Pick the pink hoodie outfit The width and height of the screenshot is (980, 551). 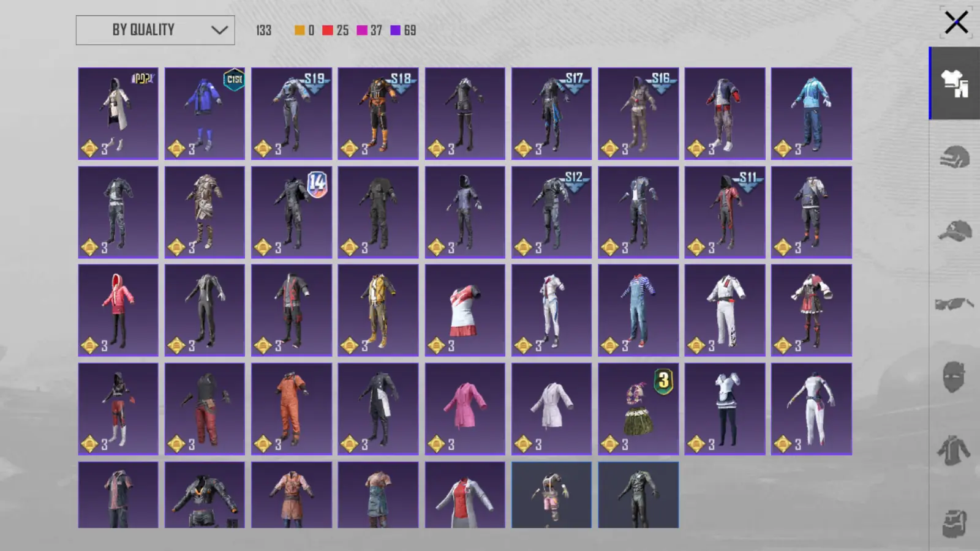pyautogui.click(x=118, y=310)
